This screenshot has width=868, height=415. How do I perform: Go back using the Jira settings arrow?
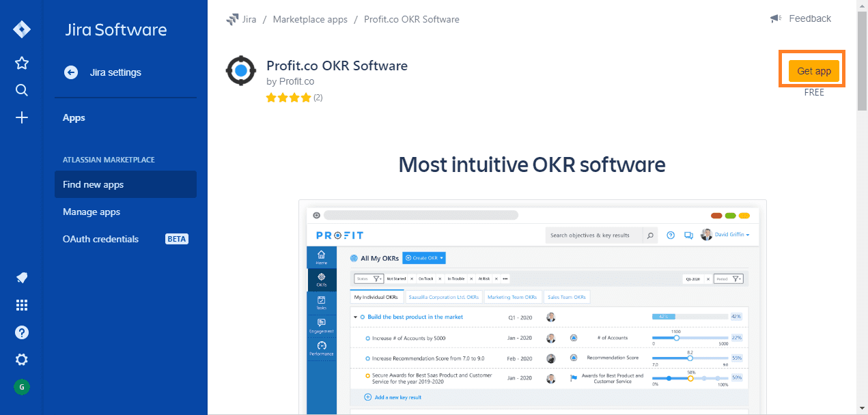(x=71, y=72)
